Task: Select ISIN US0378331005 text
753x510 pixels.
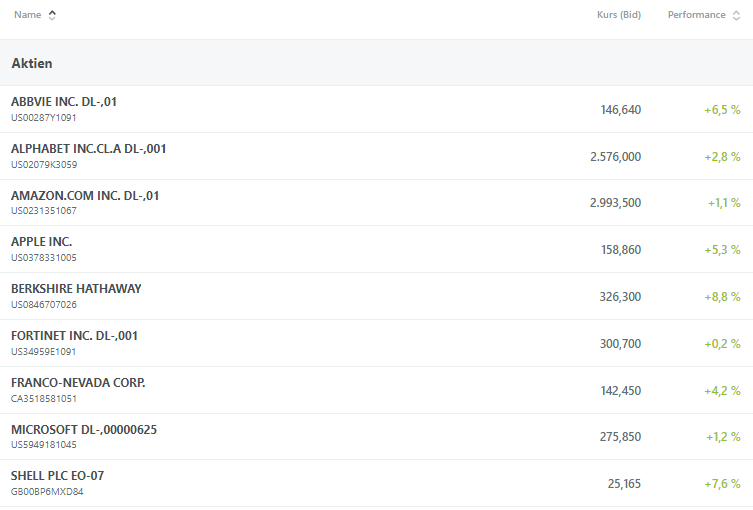Action: point(44,258)
